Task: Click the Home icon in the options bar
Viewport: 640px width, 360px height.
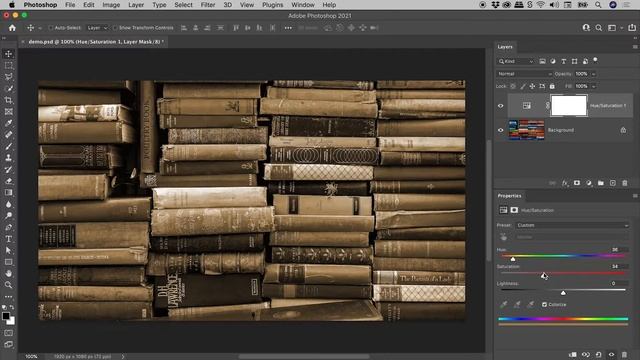Action: 12,28
